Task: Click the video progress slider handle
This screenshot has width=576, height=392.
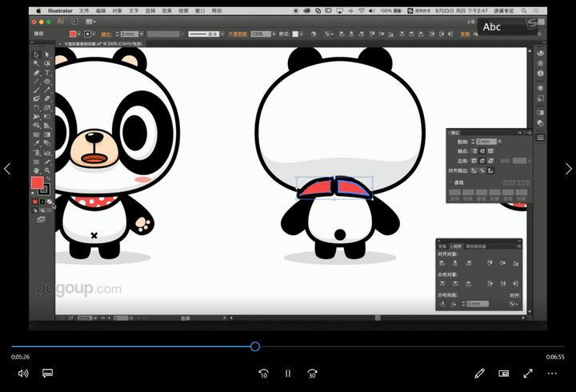Action: click(x=255, y=346)
